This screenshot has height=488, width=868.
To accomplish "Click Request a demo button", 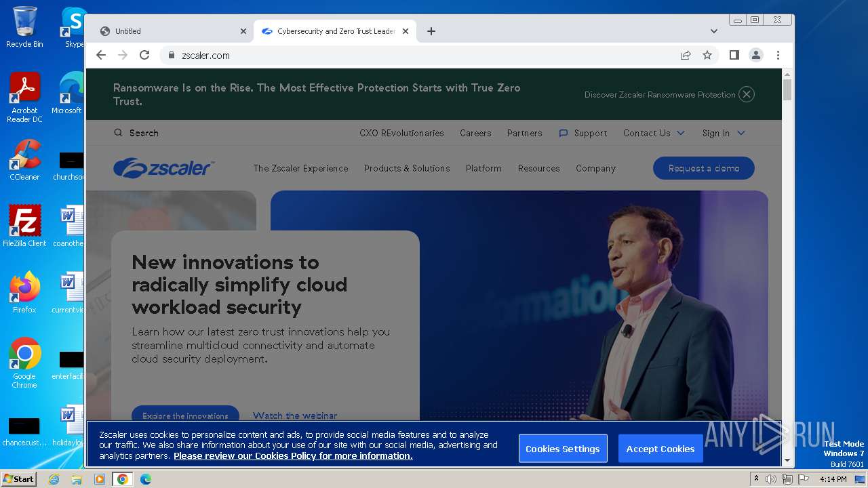I will coord(704,168).
